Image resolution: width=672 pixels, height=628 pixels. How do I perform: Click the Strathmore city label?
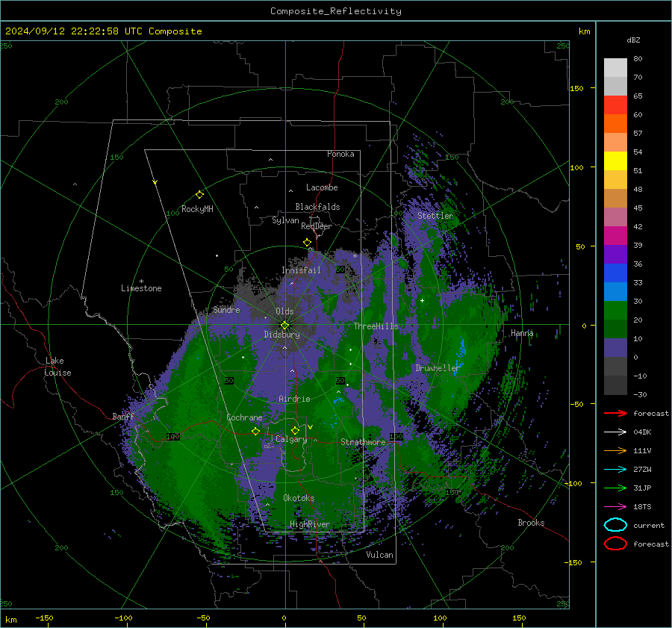pyautogui.click(x=363, y=442)
